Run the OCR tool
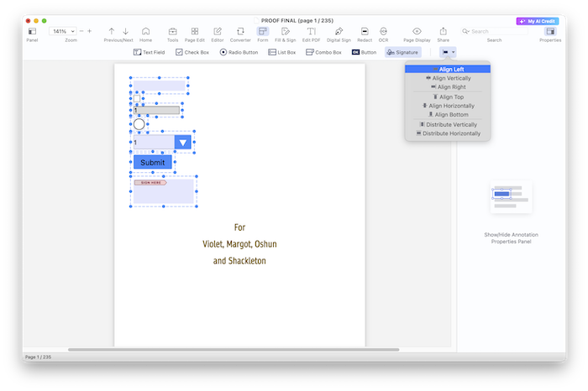 (383, 31)
